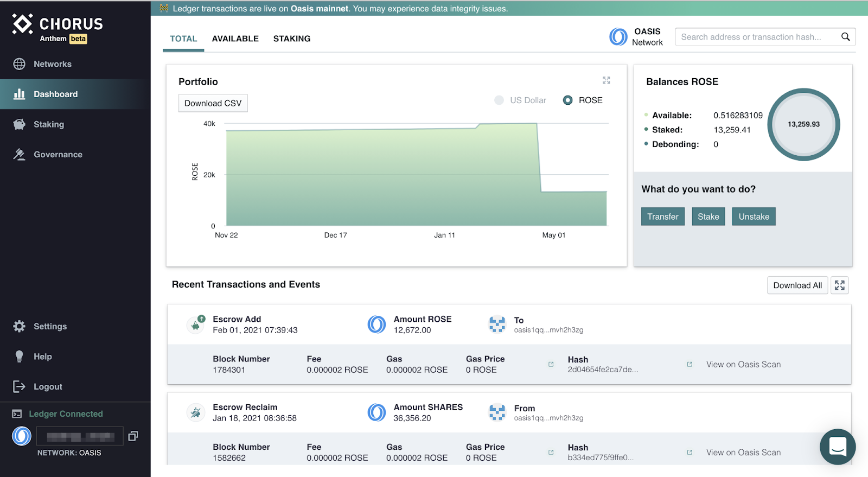868x477 pixels.
Task: Click the Transfer button
Action: pyautogui.click(x=663, y=217)
